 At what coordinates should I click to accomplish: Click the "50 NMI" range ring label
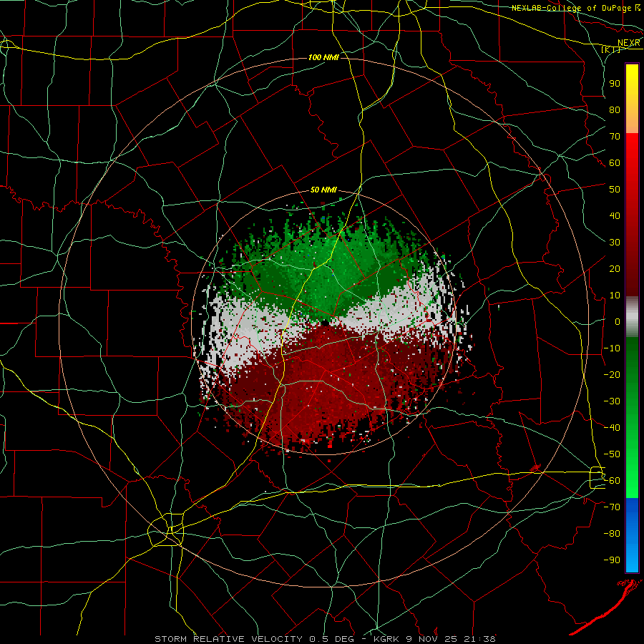pyautogui.click(x=323, y=190)
